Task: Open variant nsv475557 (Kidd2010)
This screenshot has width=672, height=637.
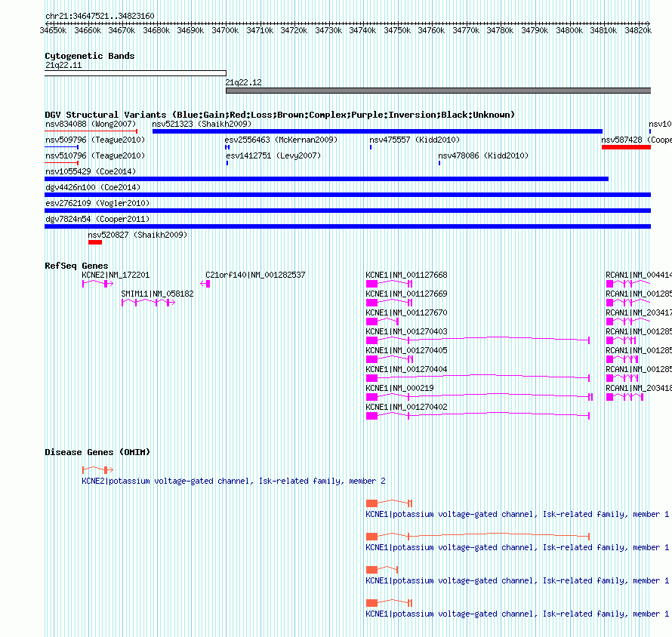Action: click(x=415, y=140)
